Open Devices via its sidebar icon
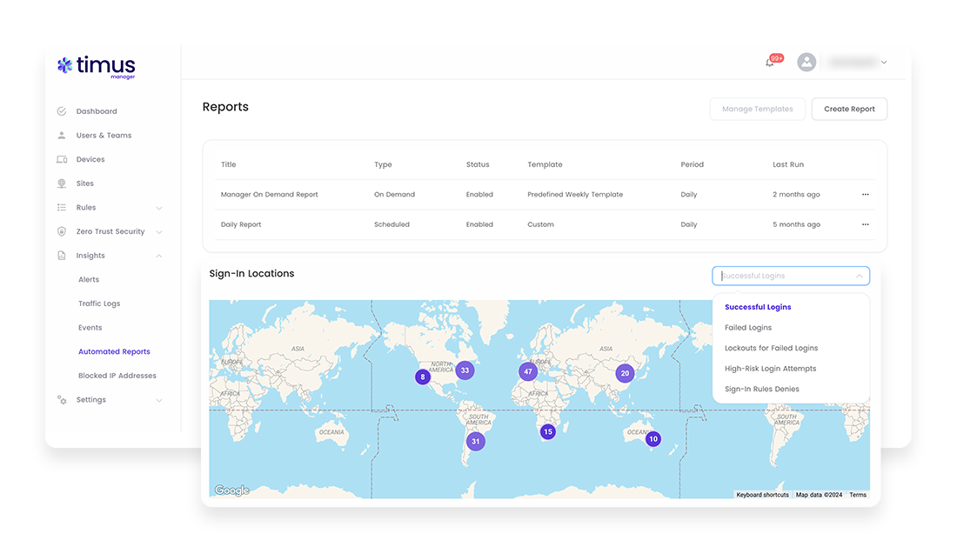Screen dimensions: 957x560 coord(62,159)
